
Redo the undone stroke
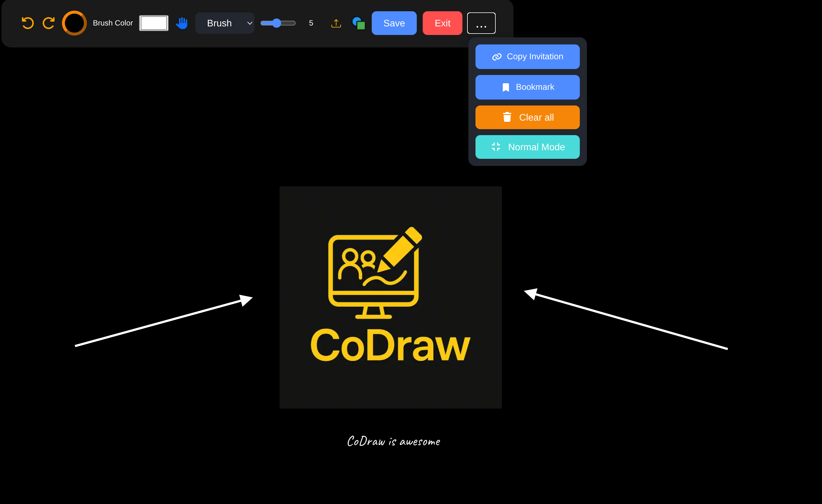click(x=49, y=23)
